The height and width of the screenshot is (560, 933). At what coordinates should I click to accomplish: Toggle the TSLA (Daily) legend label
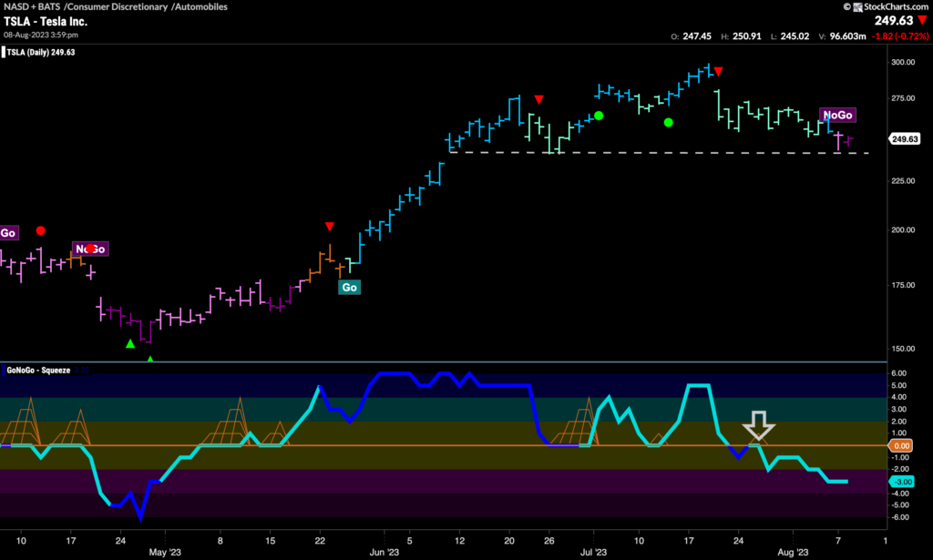[x=36, y=51]
